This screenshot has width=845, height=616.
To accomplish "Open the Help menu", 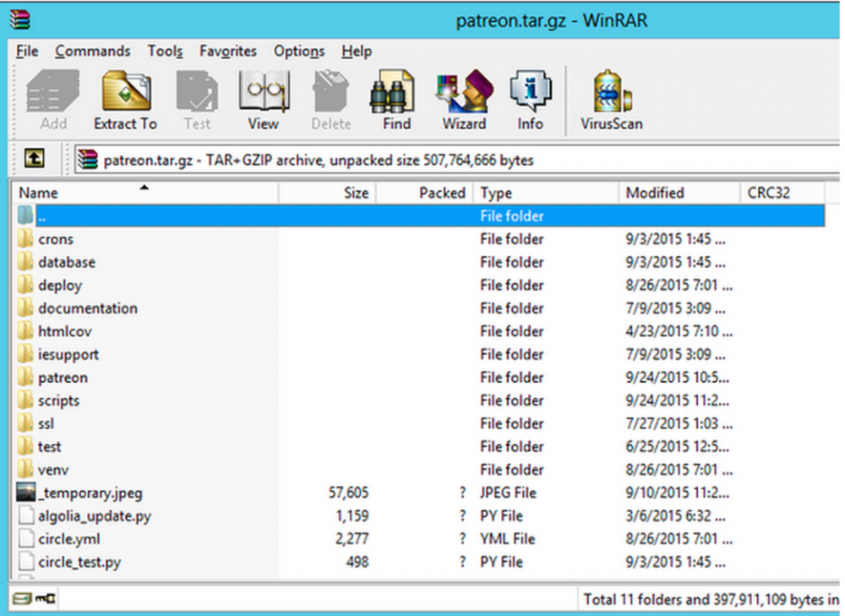I will point(357,52).
